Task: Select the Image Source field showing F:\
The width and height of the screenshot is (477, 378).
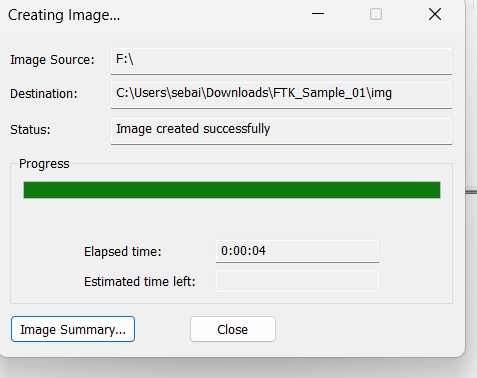Action: 281,61
